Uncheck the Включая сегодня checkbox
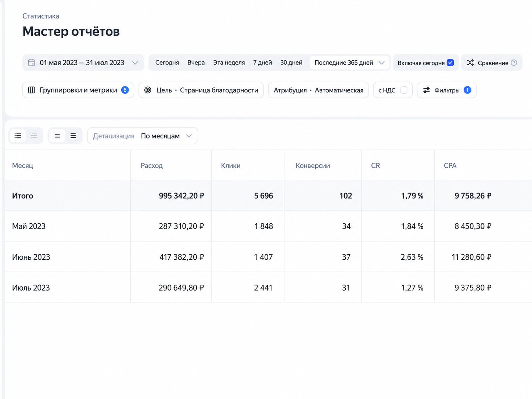 450,62
